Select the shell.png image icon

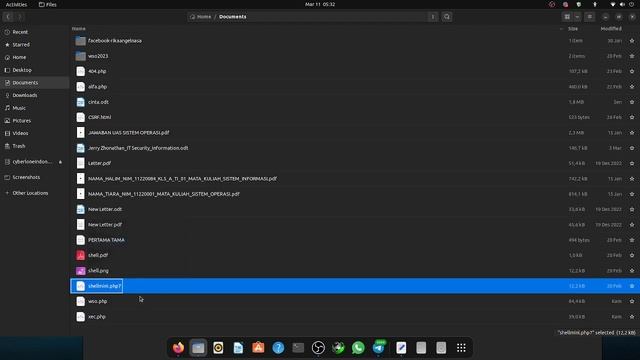point(80,271)
